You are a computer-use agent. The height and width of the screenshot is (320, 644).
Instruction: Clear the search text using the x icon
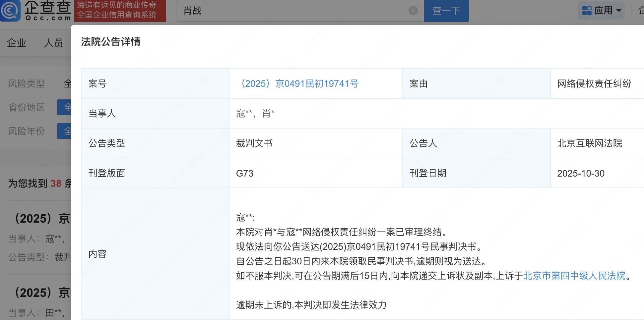click(413, 11)
